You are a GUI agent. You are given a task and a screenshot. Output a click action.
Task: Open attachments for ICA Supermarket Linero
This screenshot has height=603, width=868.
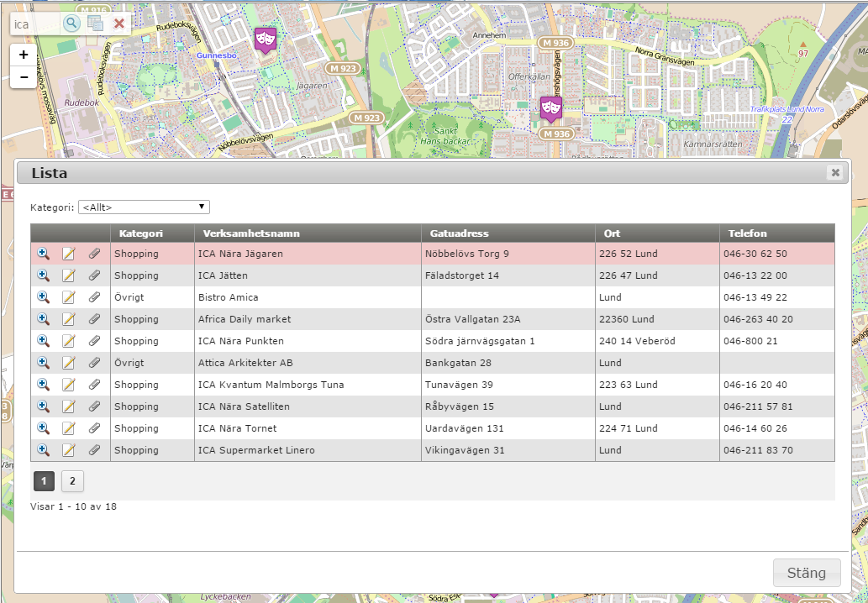click(95, 450)
